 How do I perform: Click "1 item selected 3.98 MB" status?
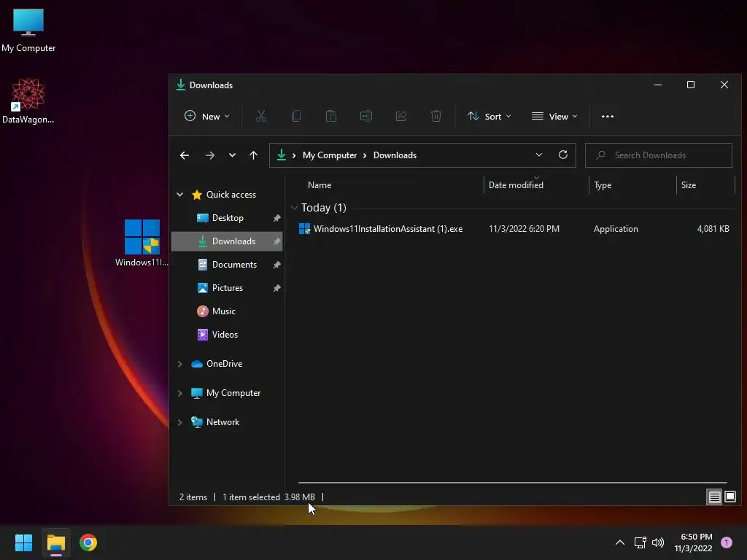point(268,497)
